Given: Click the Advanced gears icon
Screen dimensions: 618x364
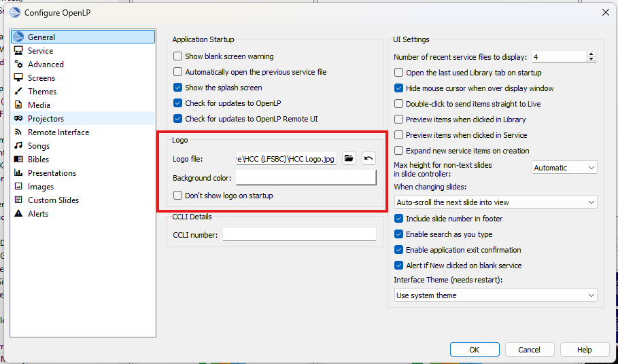Looking at the screenshot, I should 18,65.
